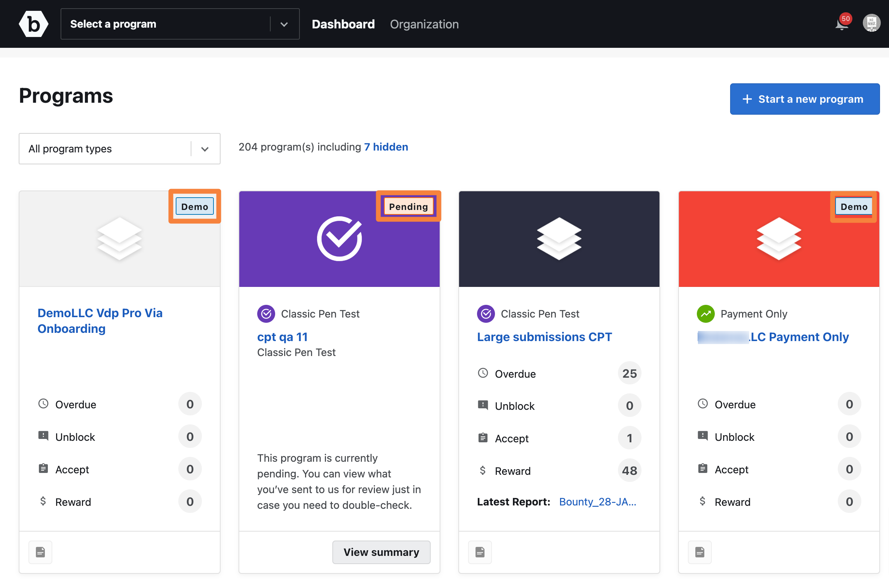Screen dimensions: 889x588
Task: Open the notifications bell icon
Action: click(842, 25)
